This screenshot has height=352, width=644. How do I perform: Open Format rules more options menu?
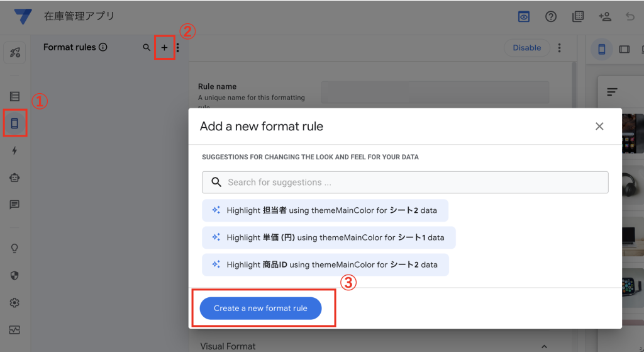(178, 48)
